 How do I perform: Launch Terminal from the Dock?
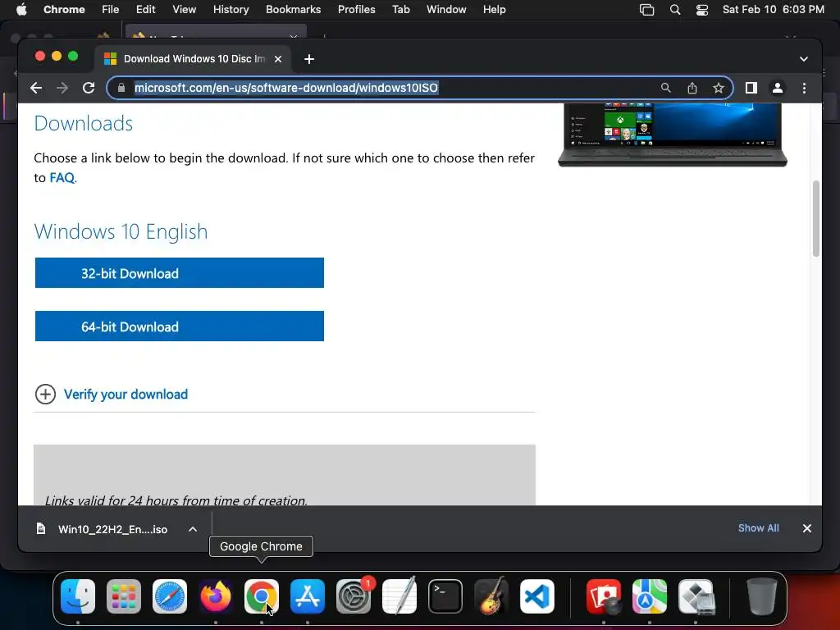(x=445, y=596)
